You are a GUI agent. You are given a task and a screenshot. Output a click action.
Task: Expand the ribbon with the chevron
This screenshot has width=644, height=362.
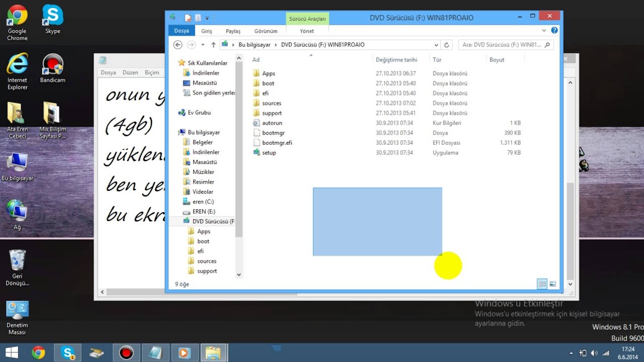tap(544, 31)
